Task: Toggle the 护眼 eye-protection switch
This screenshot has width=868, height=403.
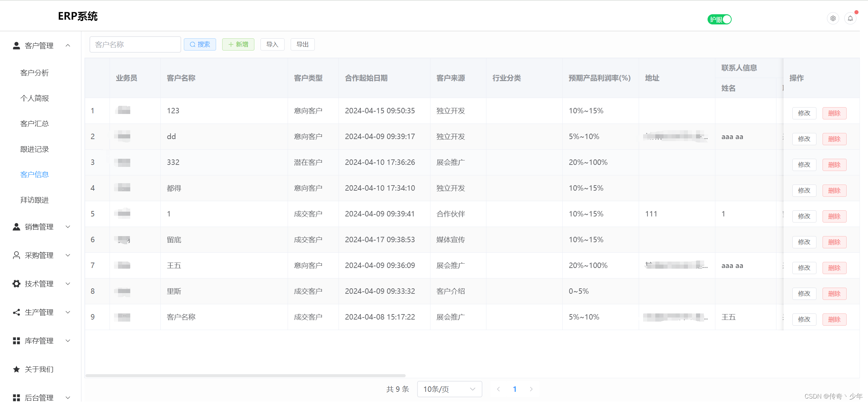Action: point(719,19)
